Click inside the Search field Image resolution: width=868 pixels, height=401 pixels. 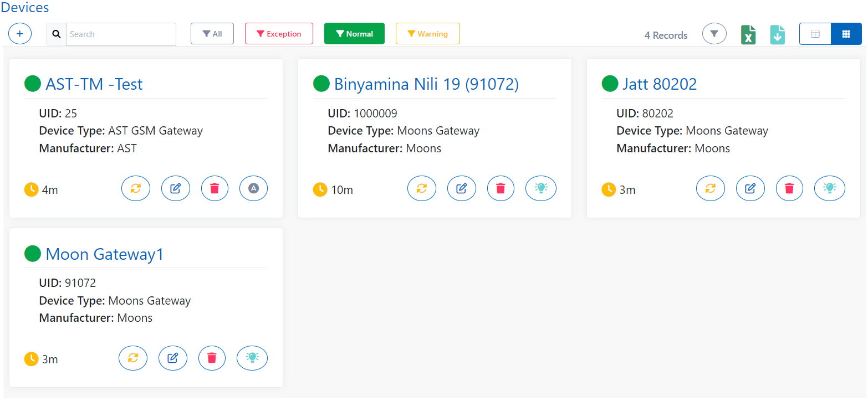click(x=121, y=34)
